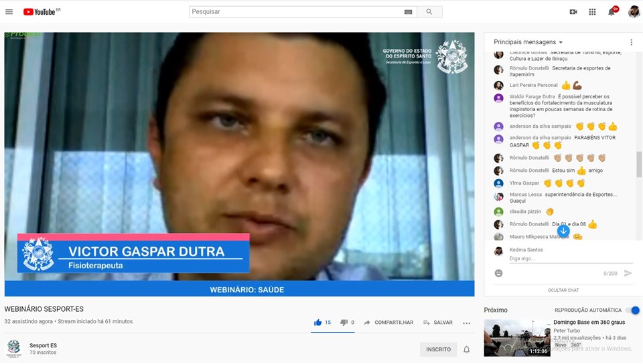Open the create video camera icon

coord(573,12)
